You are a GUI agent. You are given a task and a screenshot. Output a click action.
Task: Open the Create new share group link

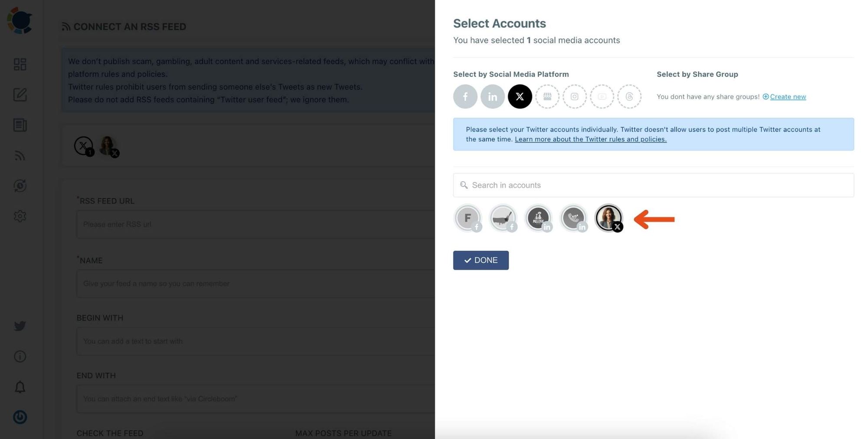(787, 96)
